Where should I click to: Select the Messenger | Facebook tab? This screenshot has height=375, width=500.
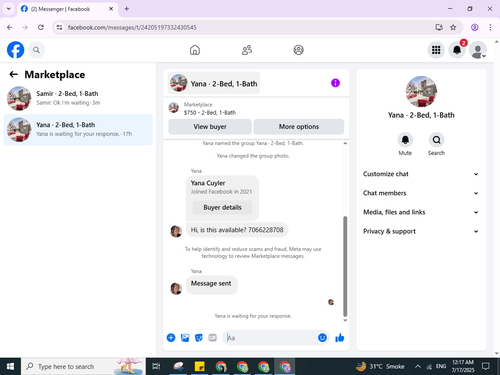pyautogui.click(x=67, y=9)
